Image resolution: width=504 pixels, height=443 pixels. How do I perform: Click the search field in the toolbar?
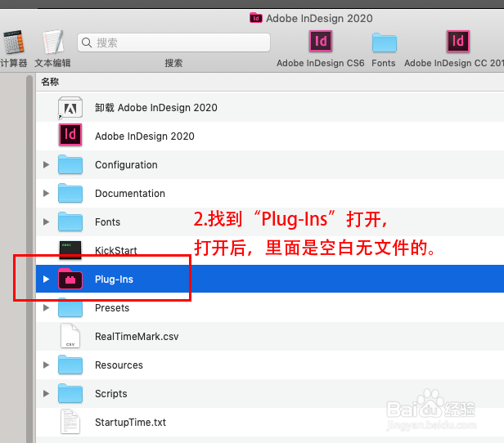click(x=173, y=43)
